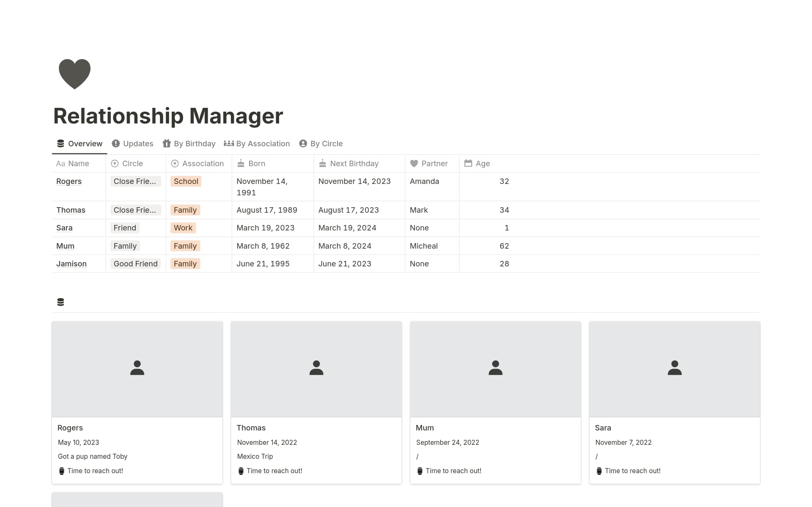Viewport: 812px width, 507px height.
Task: Click the watch icon on Rogers card
Action: click(62, 471)
